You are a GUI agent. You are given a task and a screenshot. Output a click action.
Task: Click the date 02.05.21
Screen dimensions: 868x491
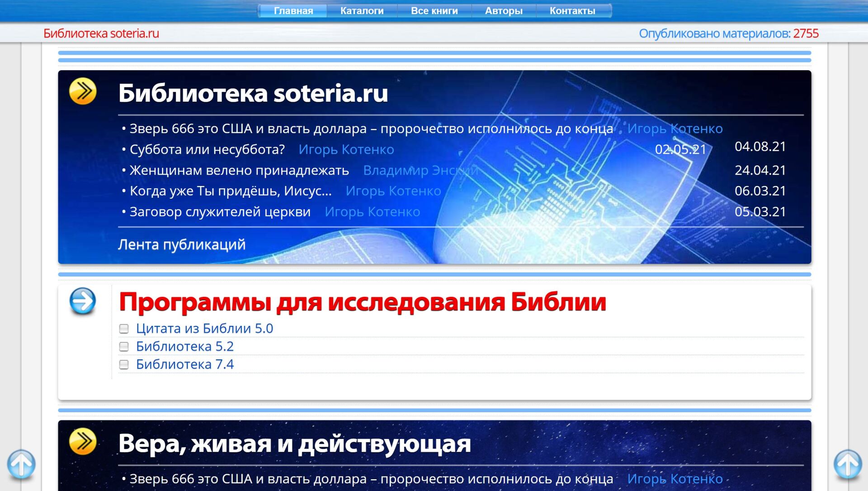[x=681, y=149]
